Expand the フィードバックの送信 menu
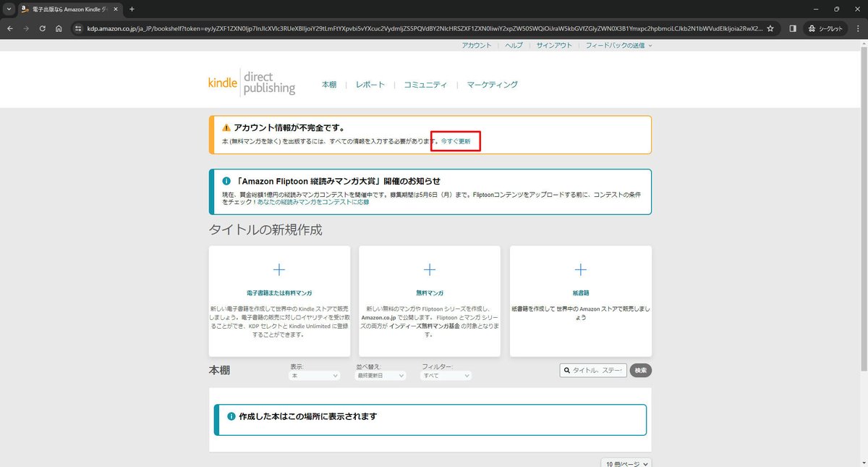Screen dimensions: 868x467 click(618, 45)
